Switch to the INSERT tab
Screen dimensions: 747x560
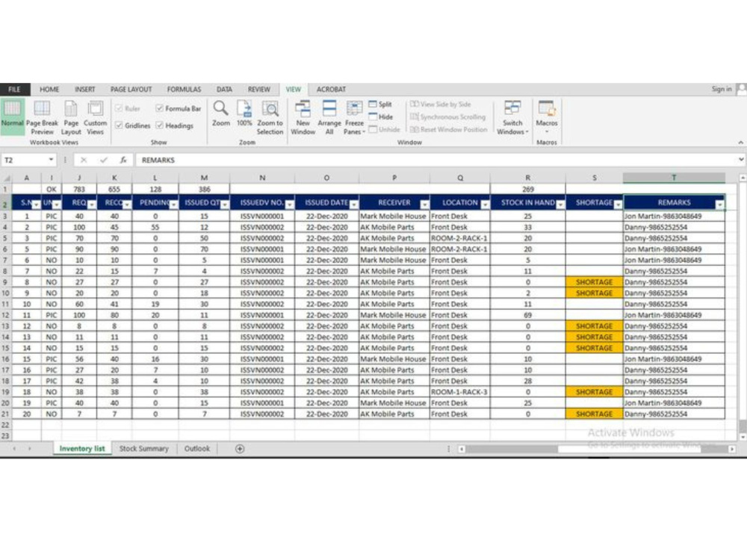(x=85, y=90)
